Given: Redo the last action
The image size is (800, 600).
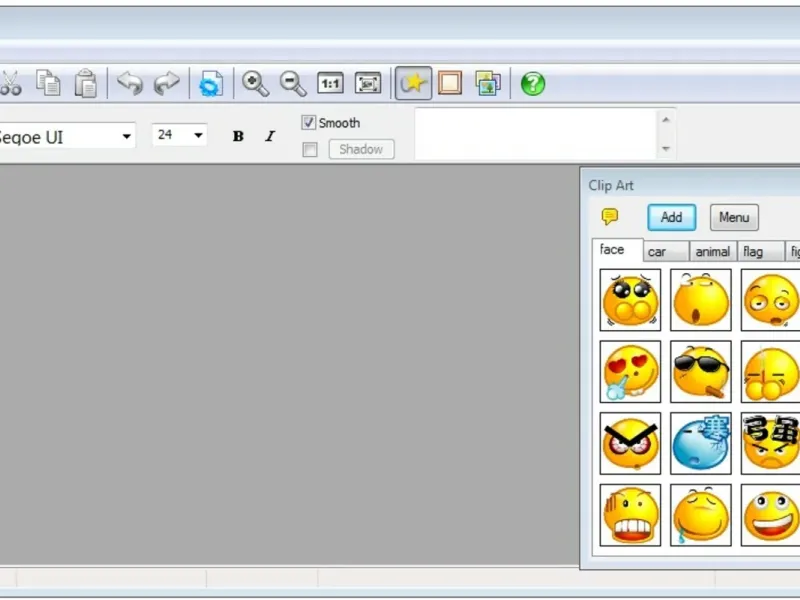Looking at the screenshot, I should click(x=167, y=83).
